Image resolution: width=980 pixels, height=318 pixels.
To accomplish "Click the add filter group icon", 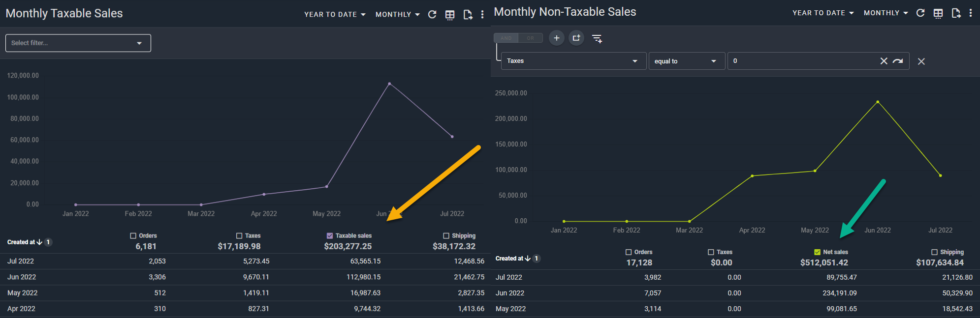I will [576, 38].
